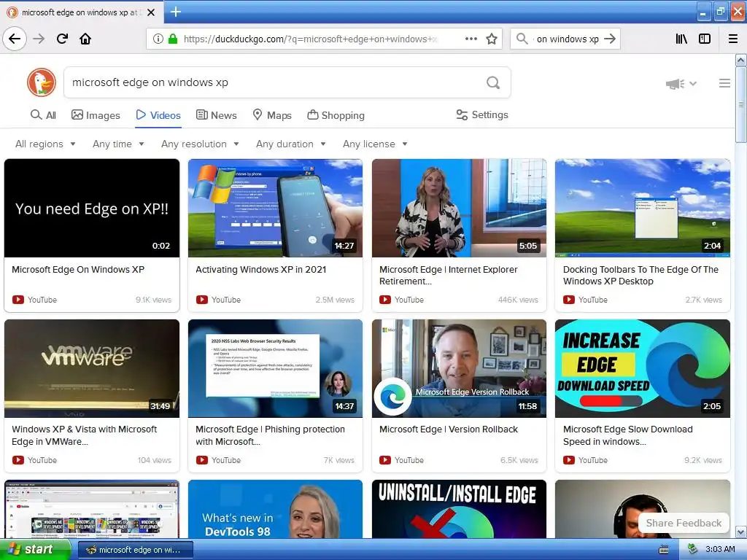747x560 pixels.
Task: Open 'You need Edge on XP!!' thumbnail
Action: [x=92, y=208]
